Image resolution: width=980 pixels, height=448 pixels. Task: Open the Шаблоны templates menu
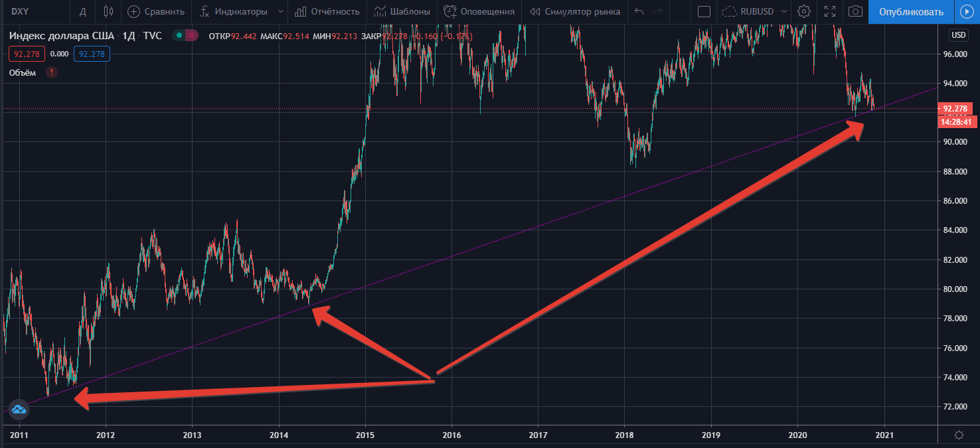[x=402, y=11]
